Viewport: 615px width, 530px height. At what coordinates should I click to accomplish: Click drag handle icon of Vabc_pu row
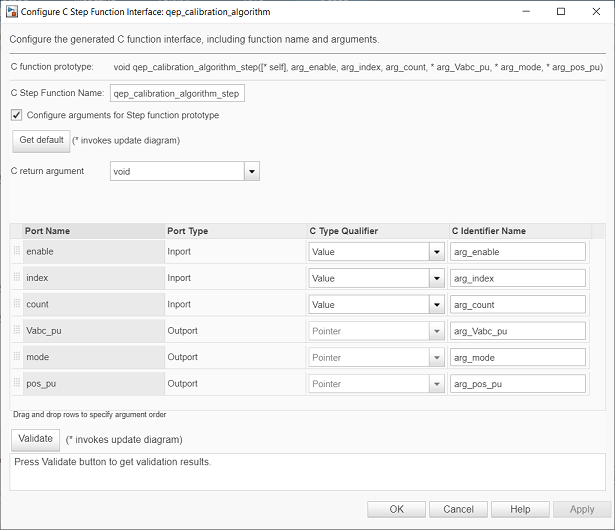coord(16,330)
